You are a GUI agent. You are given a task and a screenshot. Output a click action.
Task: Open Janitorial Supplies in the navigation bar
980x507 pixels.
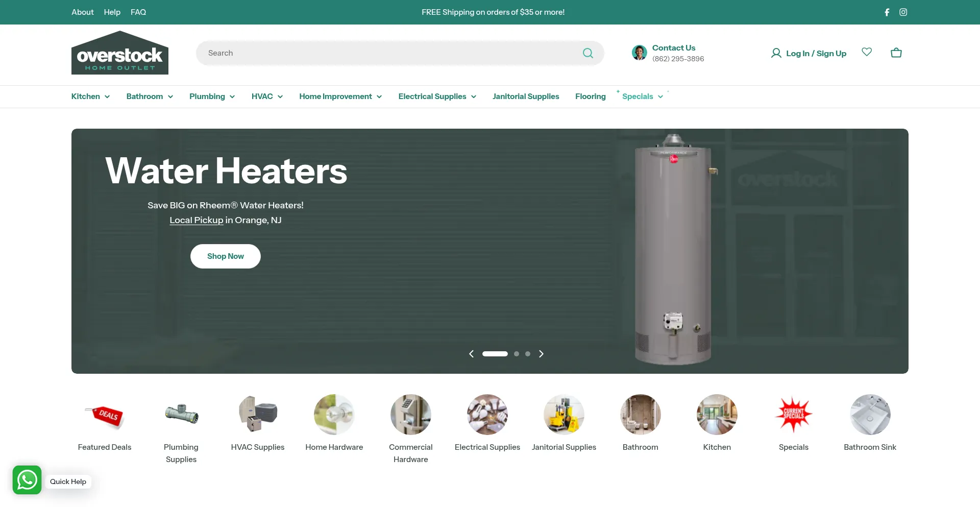[x=526, y=96]
